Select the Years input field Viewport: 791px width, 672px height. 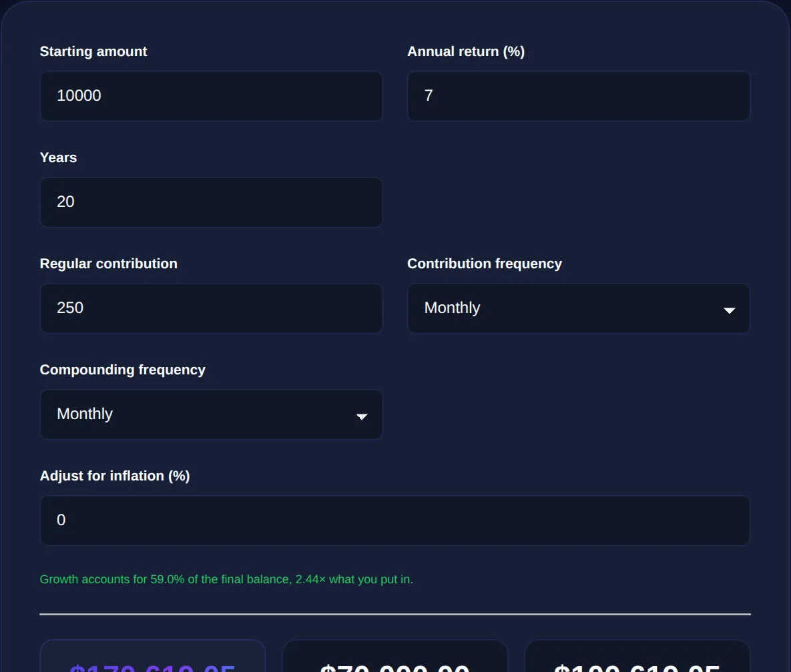click(211, 202)
